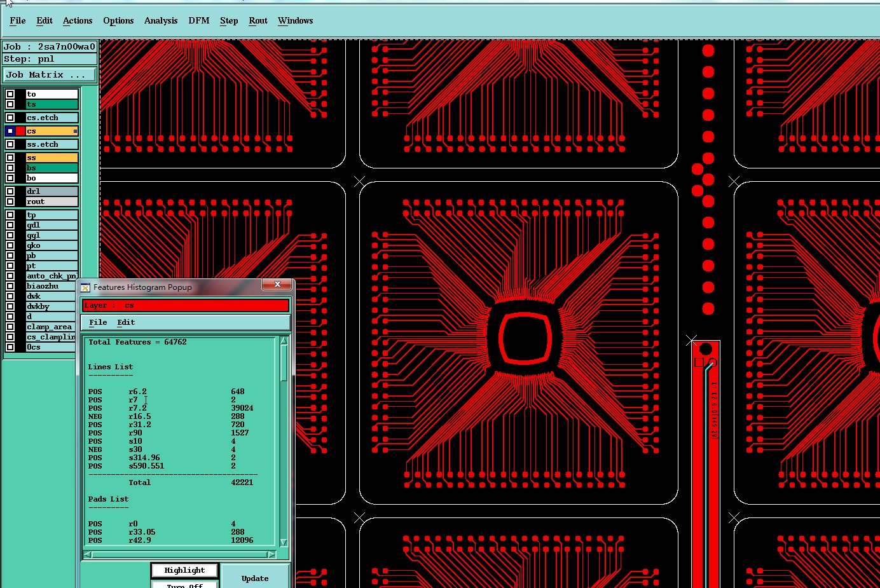Open Edit menu in Features Histogram Popup
Screen dimensions: 880x588
coord(126,322)
